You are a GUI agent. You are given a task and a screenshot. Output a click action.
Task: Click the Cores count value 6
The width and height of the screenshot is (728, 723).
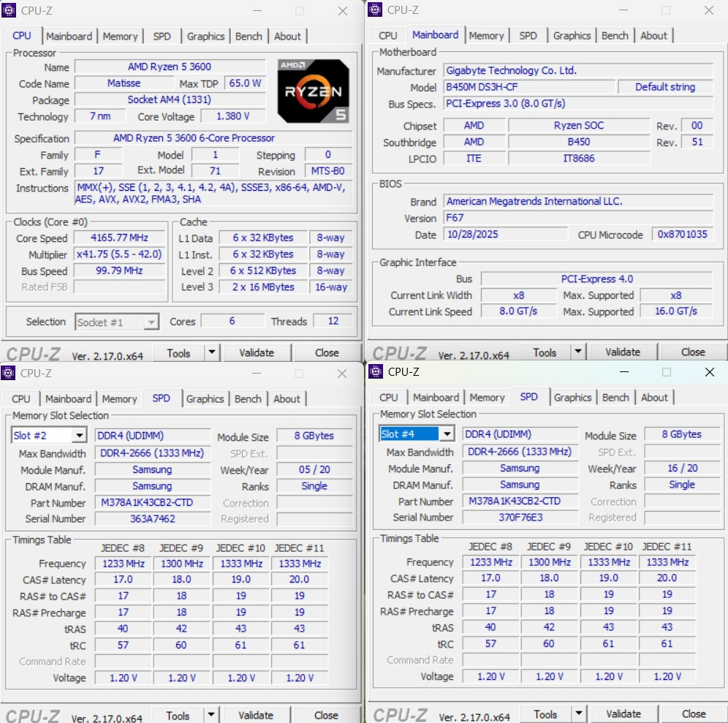(232, 322)
